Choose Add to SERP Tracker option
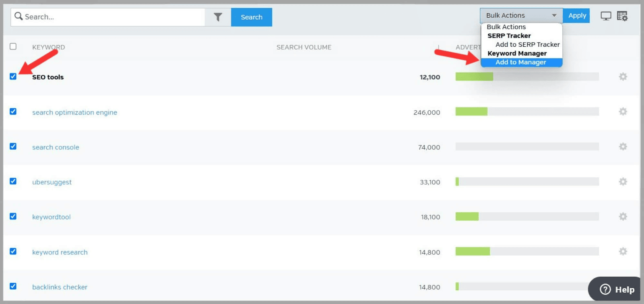 [x=527, y=45]
